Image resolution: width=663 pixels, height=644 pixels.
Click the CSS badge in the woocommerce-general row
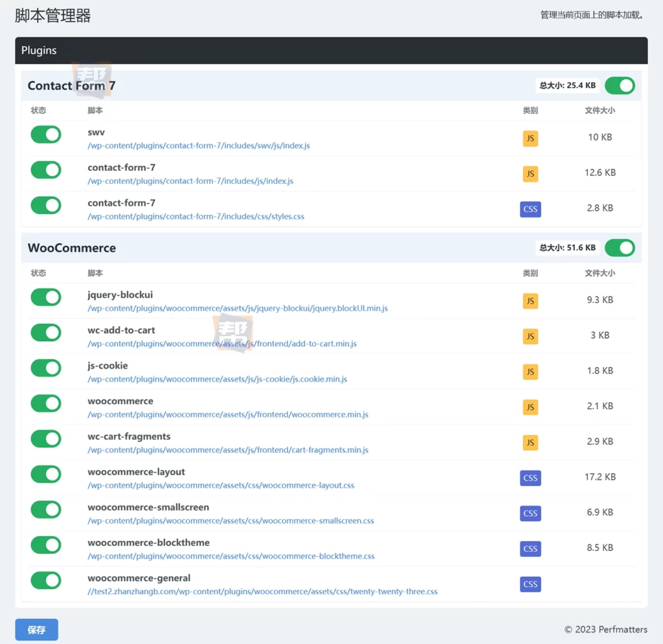point(530,584)
